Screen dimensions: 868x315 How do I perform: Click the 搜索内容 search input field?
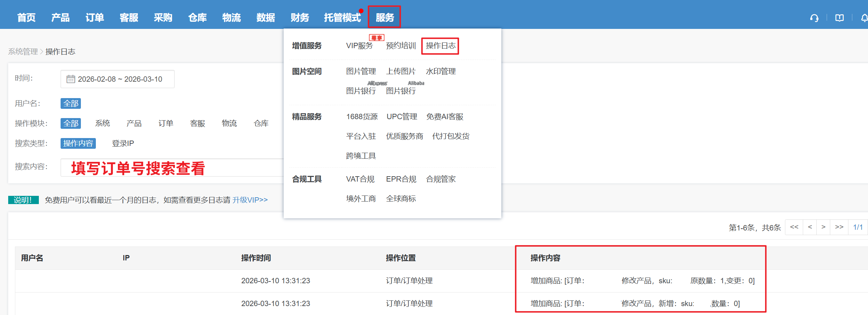pyautogui.click(x=171, y=168)
